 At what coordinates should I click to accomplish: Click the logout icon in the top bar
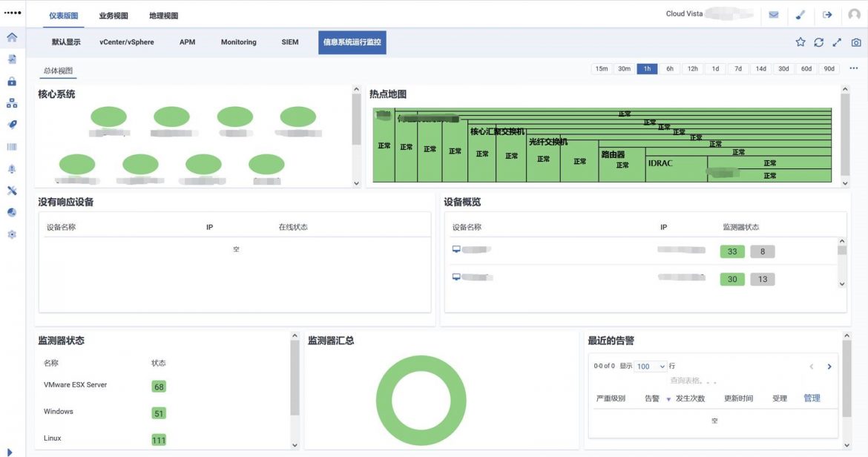(x=827, y=15)
